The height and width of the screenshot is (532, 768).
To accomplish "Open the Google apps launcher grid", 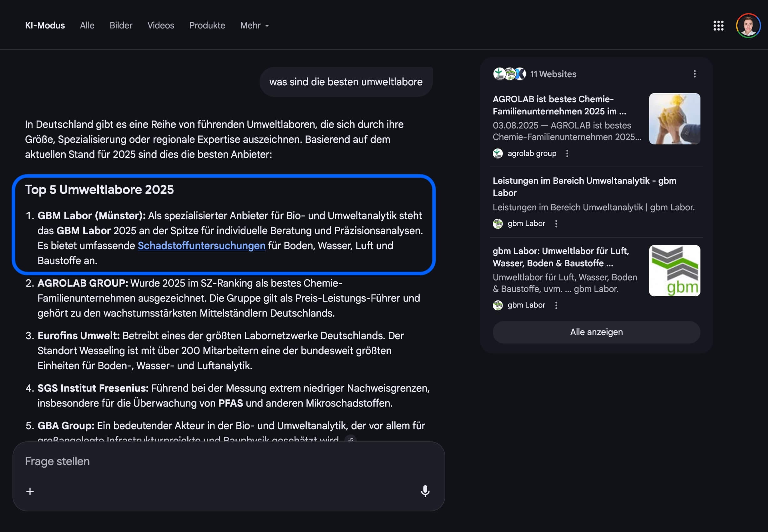I will [719, 26].
